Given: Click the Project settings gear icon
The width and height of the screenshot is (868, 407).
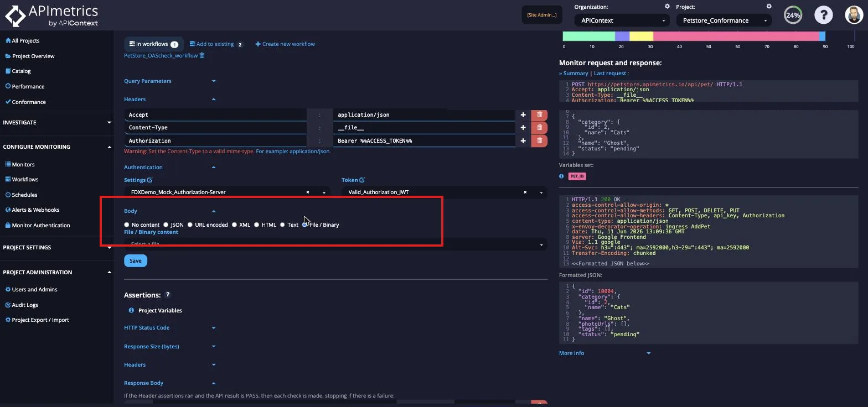Looking at the screenshot, I should (769, 7).
